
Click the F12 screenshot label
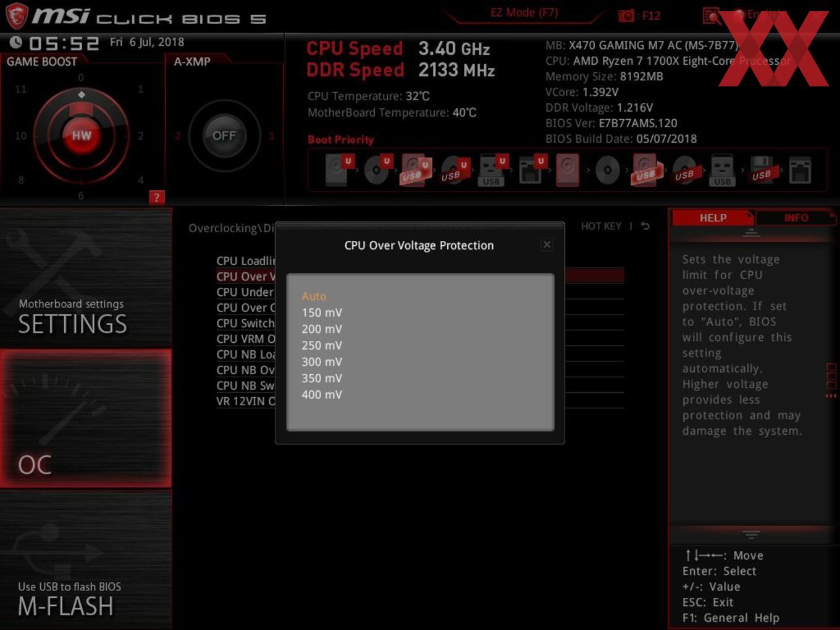[x=651, y=15]
